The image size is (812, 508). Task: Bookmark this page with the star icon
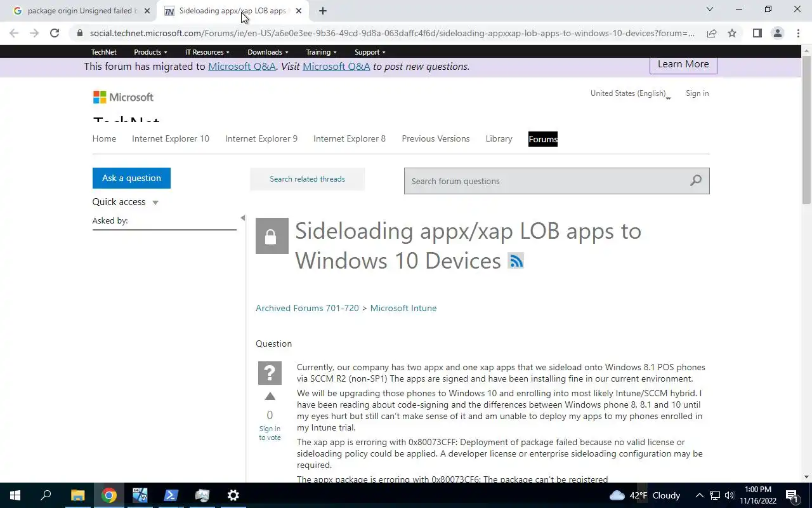[732, 33]
